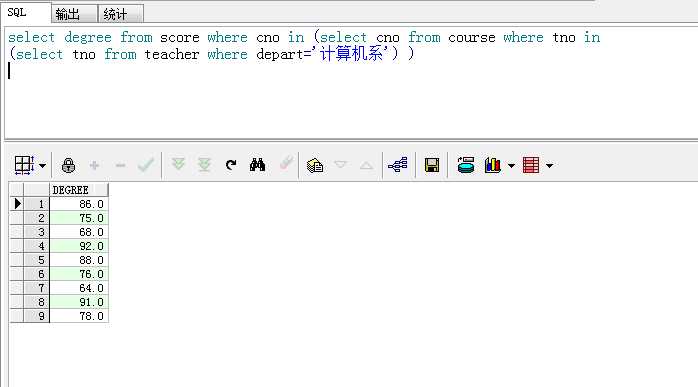The image size is (698, 387).
Task: Select row number 5 header
Action: 36,260
